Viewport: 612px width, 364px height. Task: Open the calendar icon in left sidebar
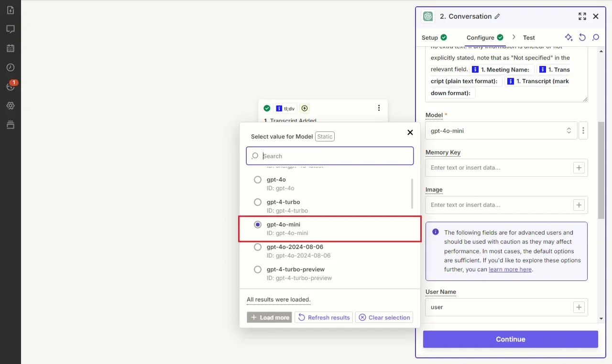tap(11, 48)
